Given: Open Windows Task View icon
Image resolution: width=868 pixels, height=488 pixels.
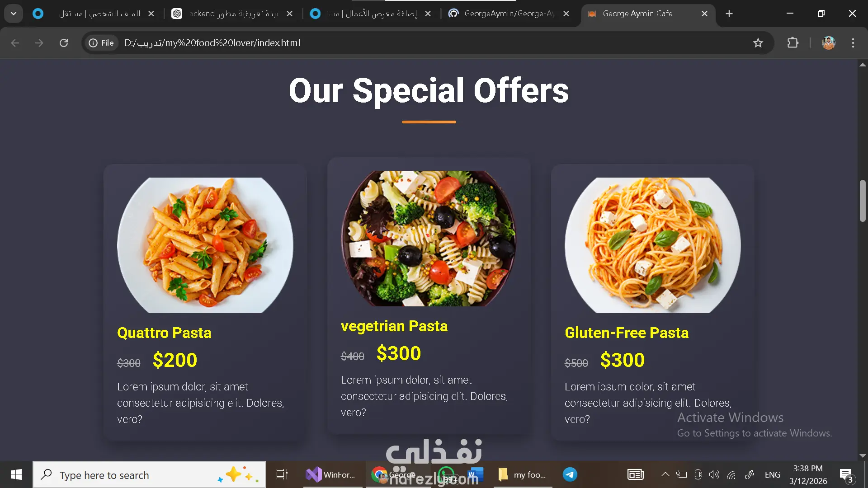Looking at the screenshot, I should click(282, 474).
